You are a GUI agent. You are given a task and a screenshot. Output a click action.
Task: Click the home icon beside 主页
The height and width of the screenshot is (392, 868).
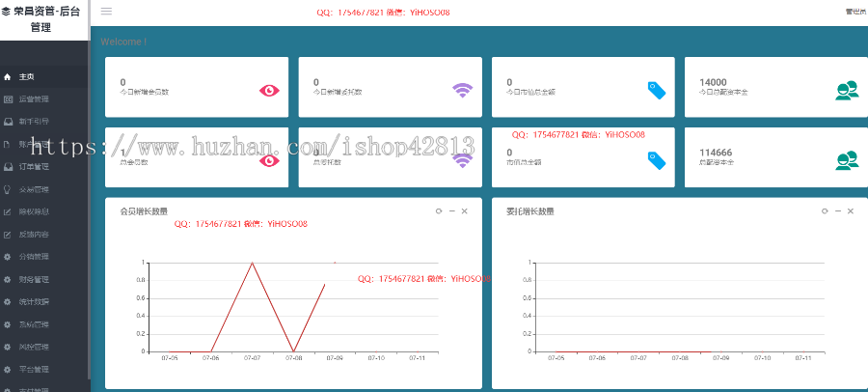(7, 77)
